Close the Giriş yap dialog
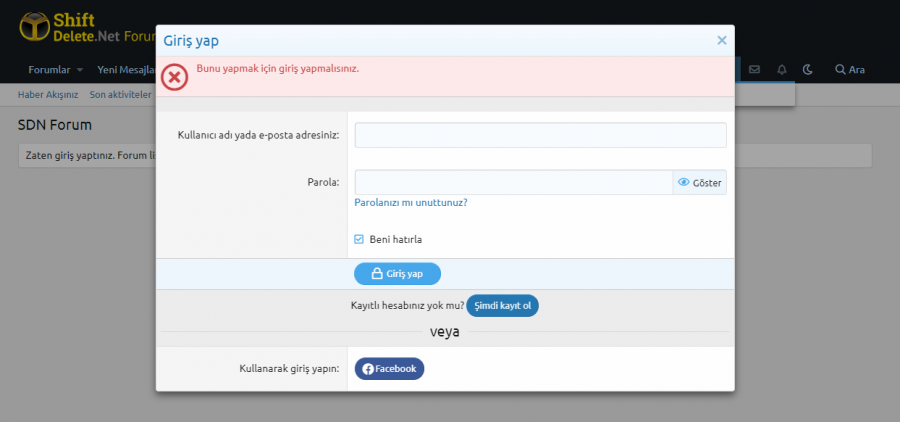This screenshot has width=900, height=422. pyautogui.click(x=721, y=41)
